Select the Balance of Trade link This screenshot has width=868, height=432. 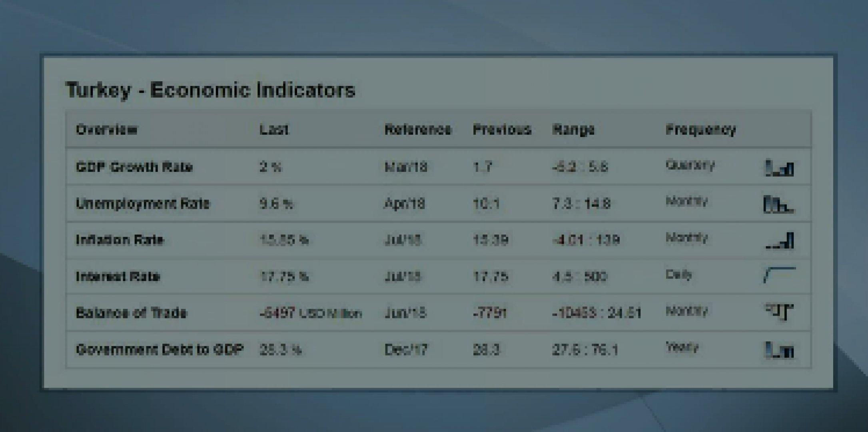click(x=131, y=312)
